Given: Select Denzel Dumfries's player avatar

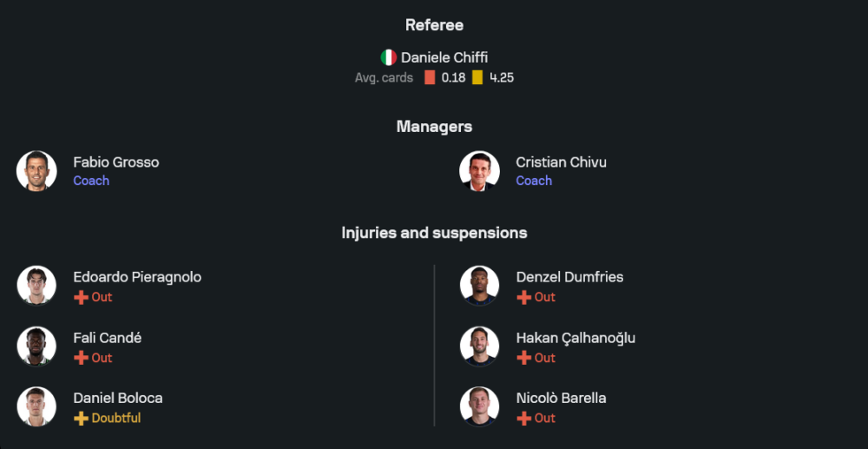Looking at the screenshot, I should [479, 286].
